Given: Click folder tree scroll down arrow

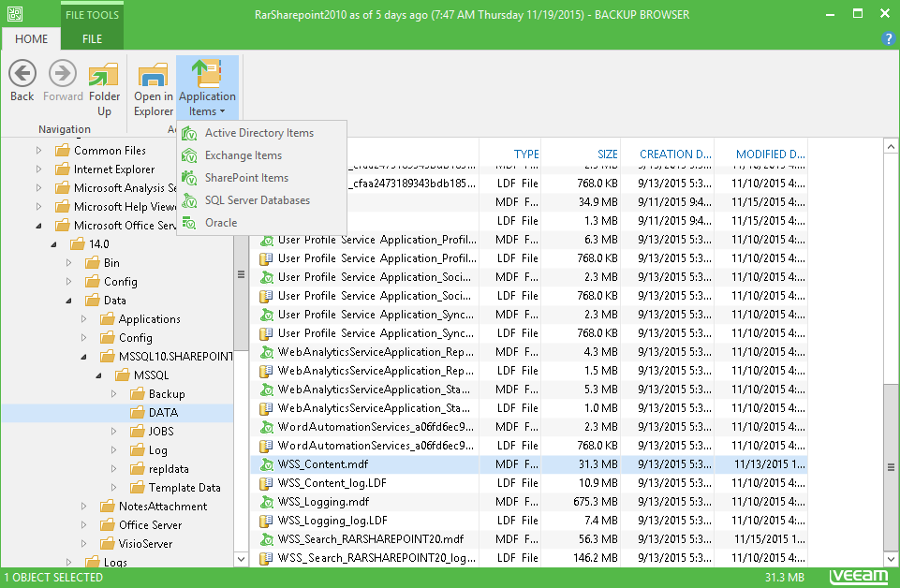Looking at the screenshot, I should coord(241,559).
